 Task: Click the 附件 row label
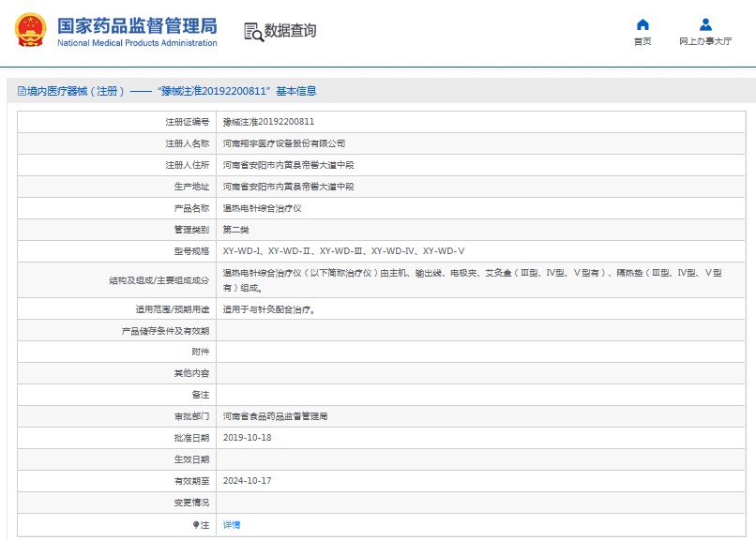pos(201,352)
